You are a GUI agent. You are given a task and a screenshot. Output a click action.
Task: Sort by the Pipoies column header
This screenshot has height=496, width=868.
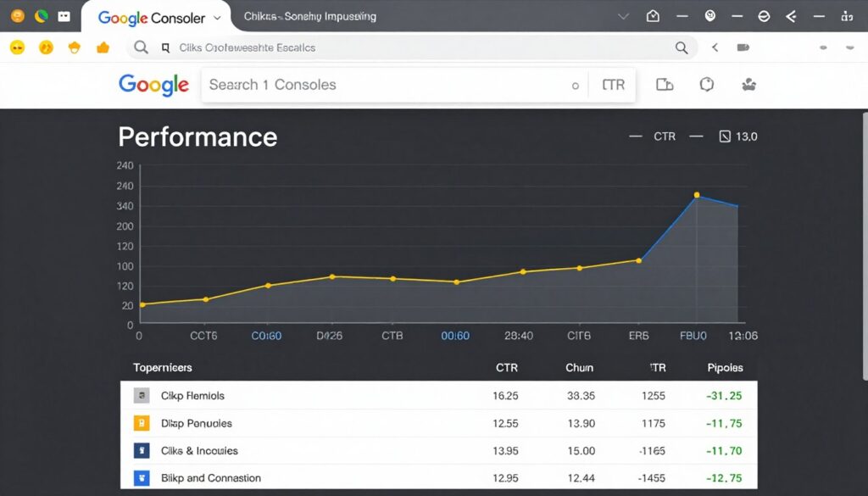coord(726,368)
